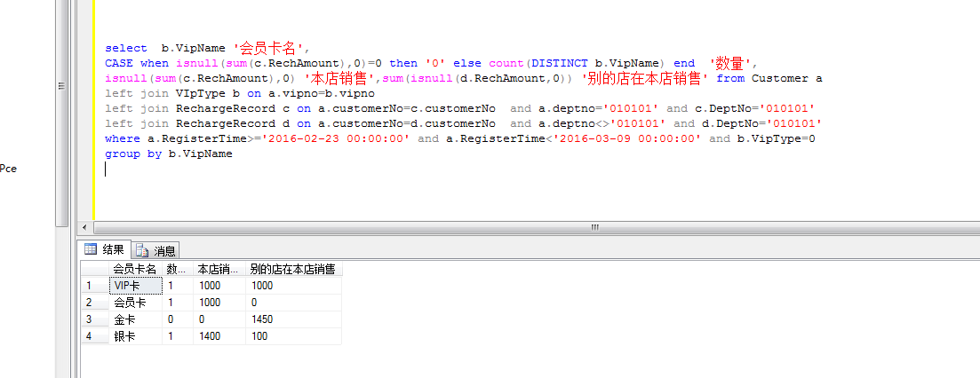This screenshot has width=980, height=378.
Task: Click the query editor horizontal scrollbar left arrow
Action: coord(84,228)
